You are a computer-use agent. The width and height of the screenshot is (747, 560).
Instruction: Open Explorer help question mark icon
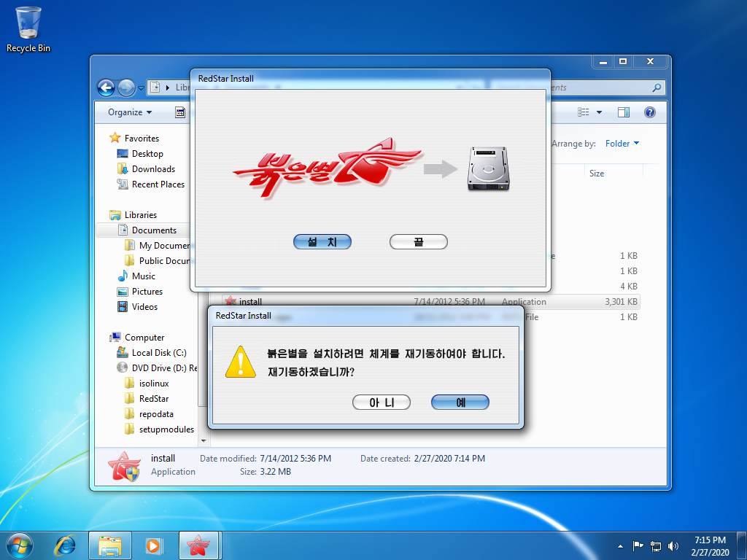649,112
